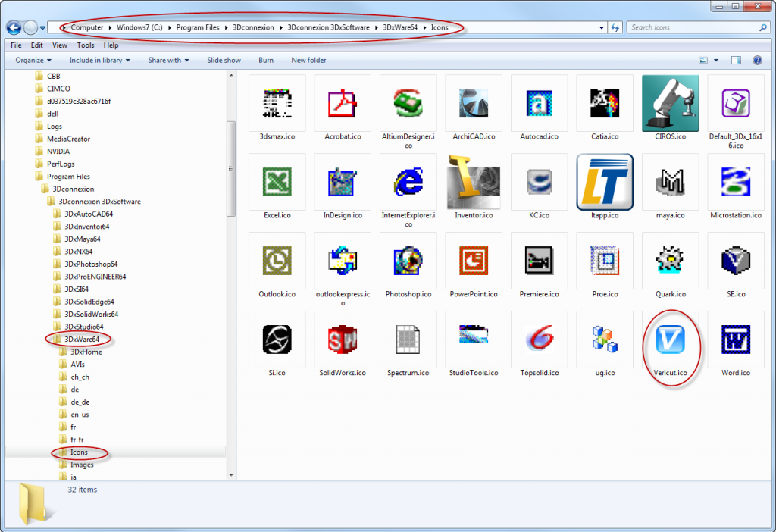Select the Icons folder in the tree
776x532 pixels.
tap(78, 452)
